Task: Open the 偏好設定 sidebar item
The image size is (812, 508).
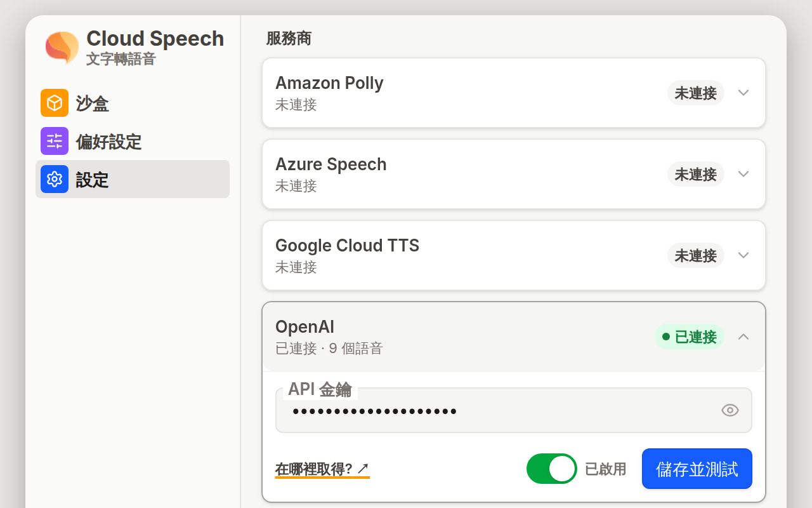Action: (133, 141)
